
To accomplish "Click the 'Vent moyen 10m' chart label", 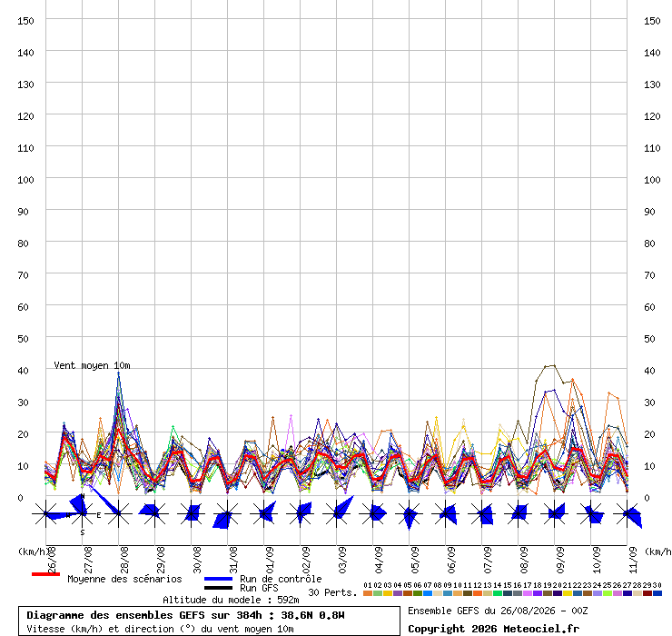I will tap(92, 365).
